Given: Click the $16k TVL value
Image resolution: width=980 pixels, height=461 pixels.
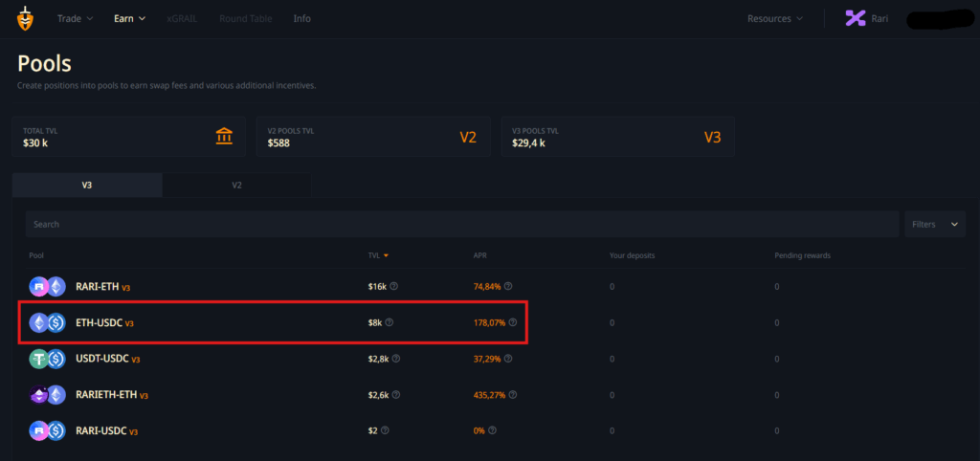Looking at the screenshot, I should pos(377,287).
